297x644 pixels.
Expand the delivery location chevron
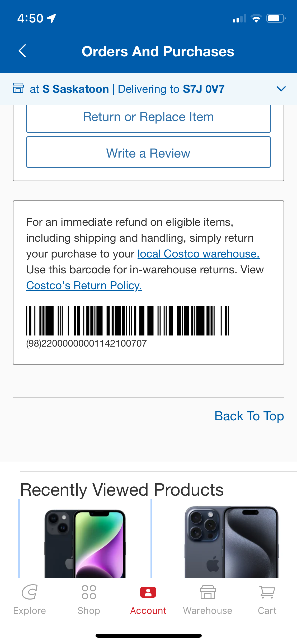[281, 89]
